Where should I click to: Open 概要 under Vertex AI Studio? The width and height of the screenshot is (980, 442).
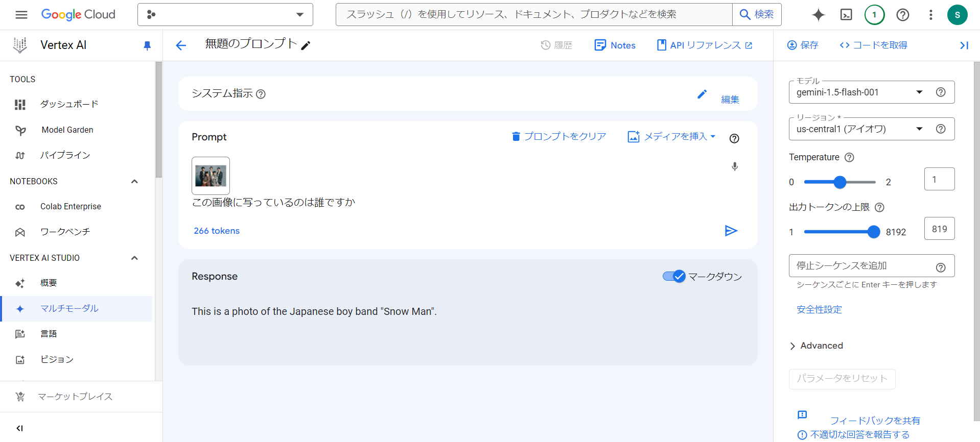[77, 283]
